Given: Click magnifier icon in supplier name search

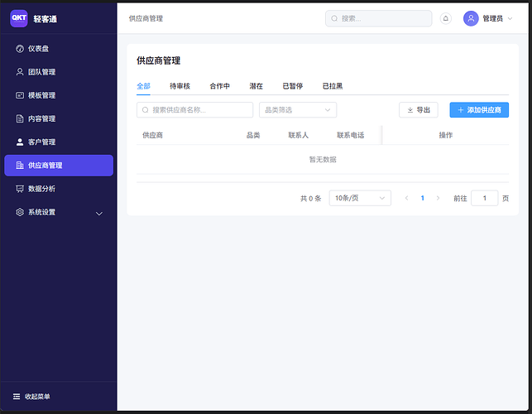Looking at the screenshot, I should pyautogui.click(x=146, y=109).
